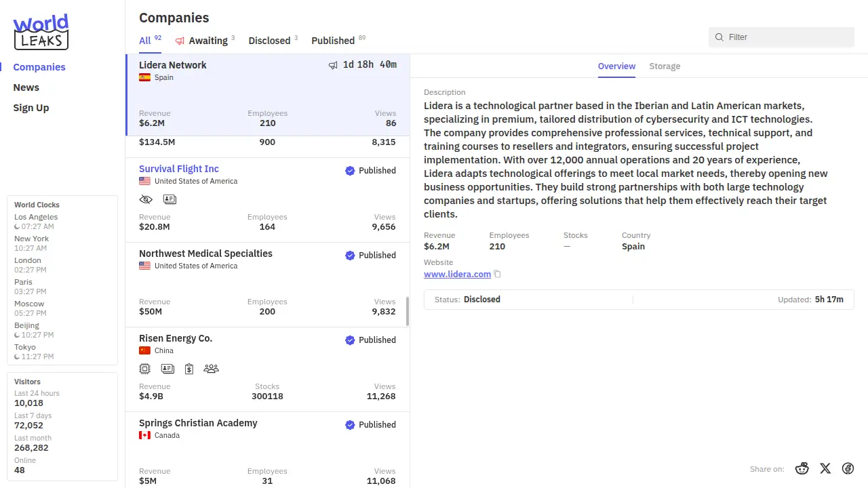Select the Awaiting companies tab
The height and width of the screenshot is (488, 868).
204,41
